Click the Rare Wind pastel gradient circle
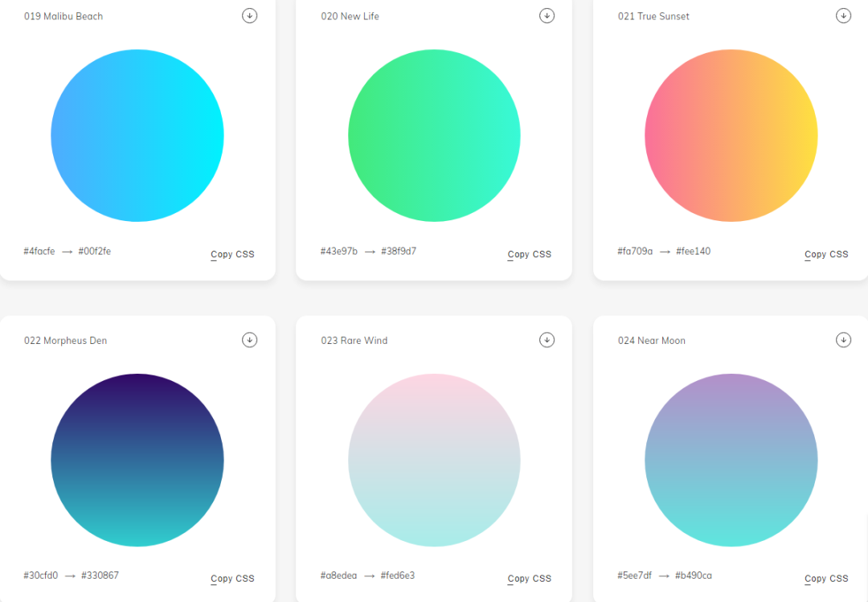Viewport: 868px width, 602px height. tap(434, 461)
